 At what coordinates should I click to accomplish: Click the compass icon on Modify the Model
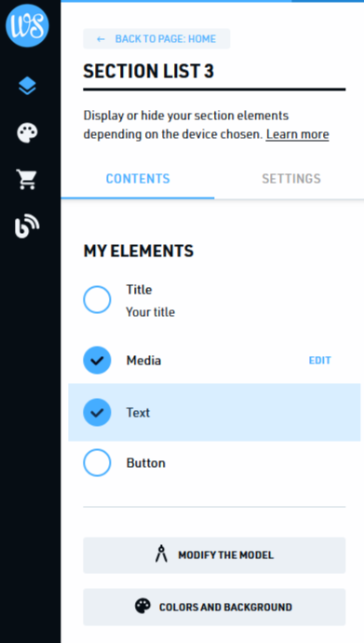click(161, 554)
